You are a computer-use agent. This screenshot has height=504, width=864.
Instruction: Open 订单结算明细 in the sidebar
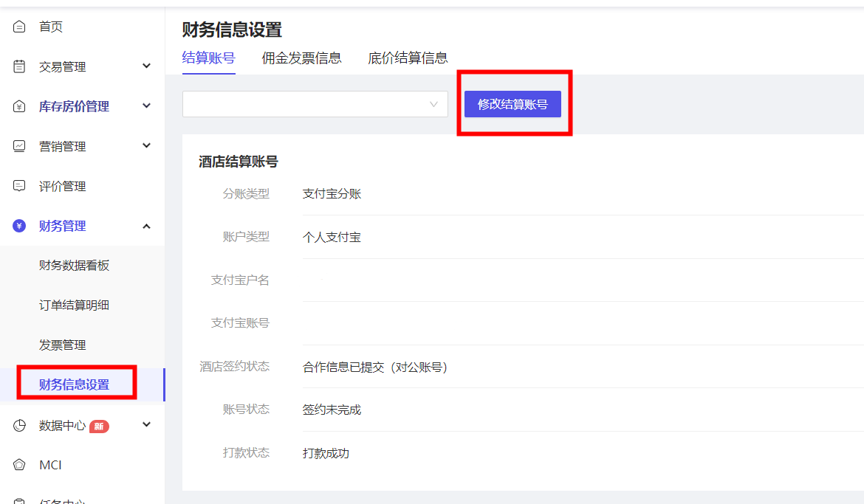(74, 305)
